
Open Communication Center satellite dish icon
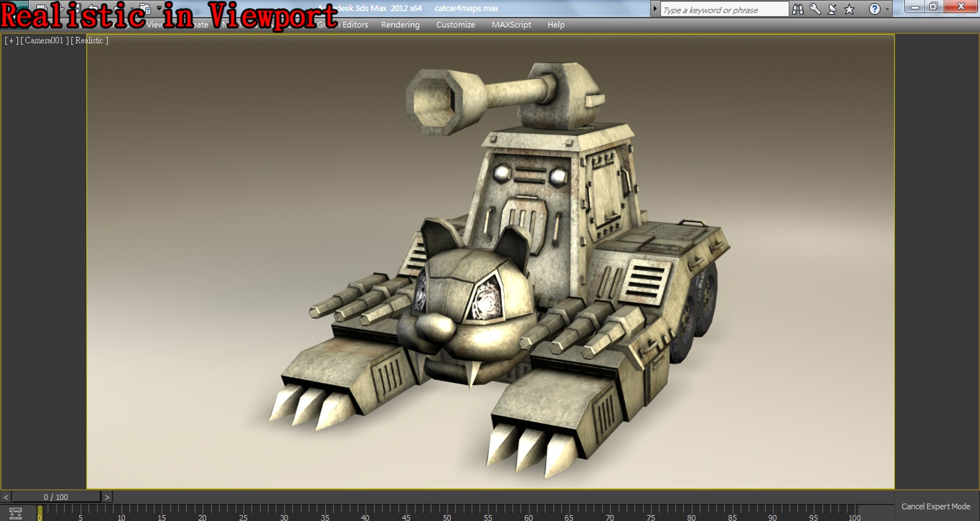click(x=832, y=9)
